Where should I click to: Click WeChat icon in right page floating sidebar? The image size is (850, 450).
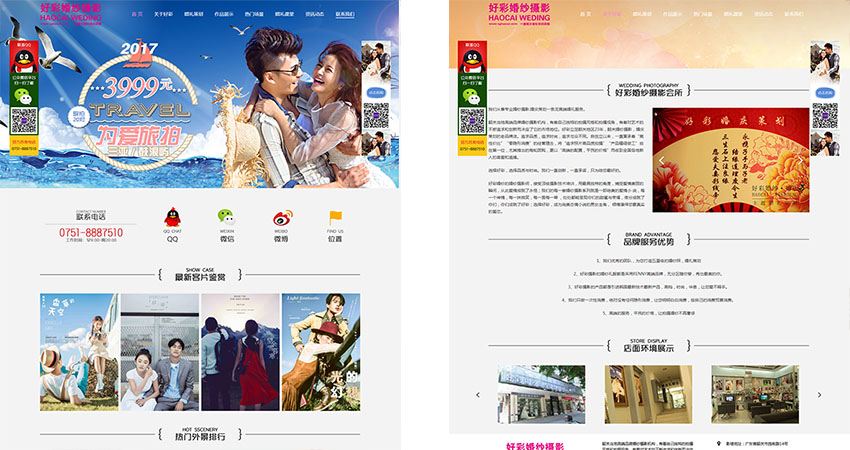(472, 97)
